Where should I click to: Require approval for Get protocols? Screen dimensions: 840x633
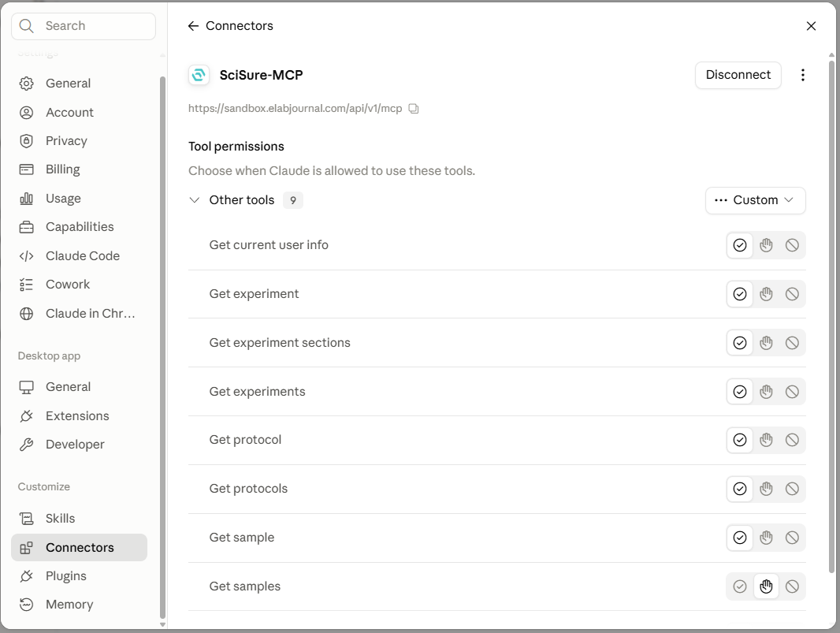click(766, 489)
